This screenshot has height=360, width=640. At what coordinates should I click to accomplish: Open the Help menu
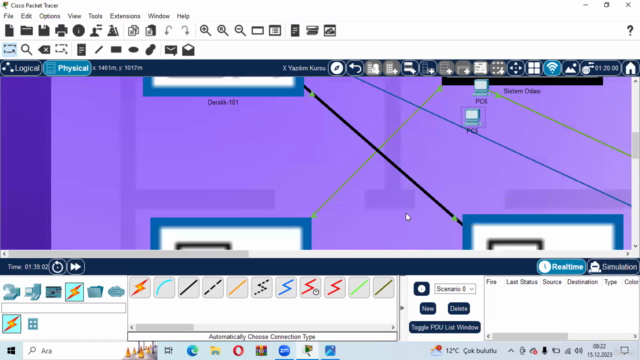tap(183, 16)
